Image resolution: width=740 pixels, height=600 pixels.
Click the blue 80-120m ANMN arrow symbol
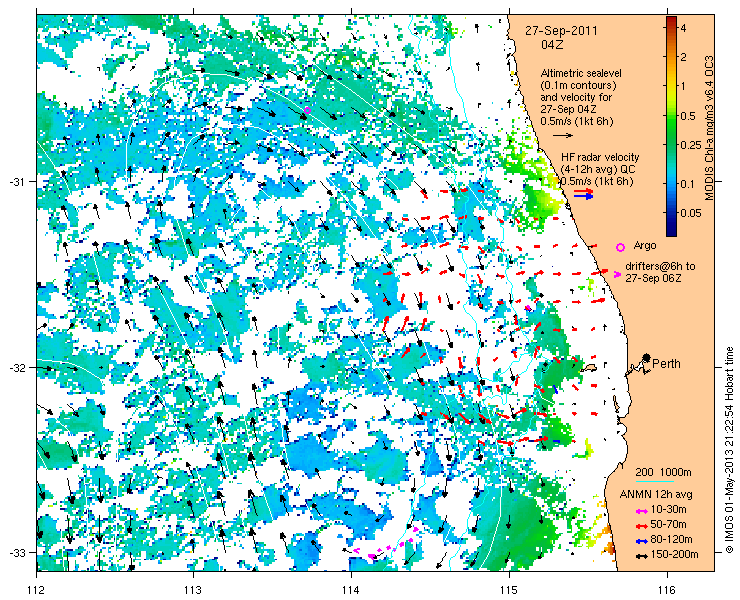pos(641,541)
